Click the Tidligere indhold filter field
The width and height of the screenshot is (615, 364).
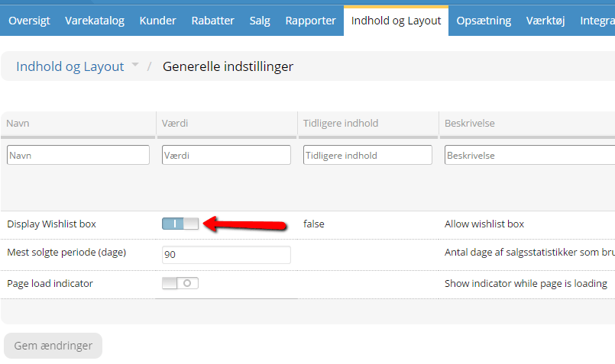(367, 155)
